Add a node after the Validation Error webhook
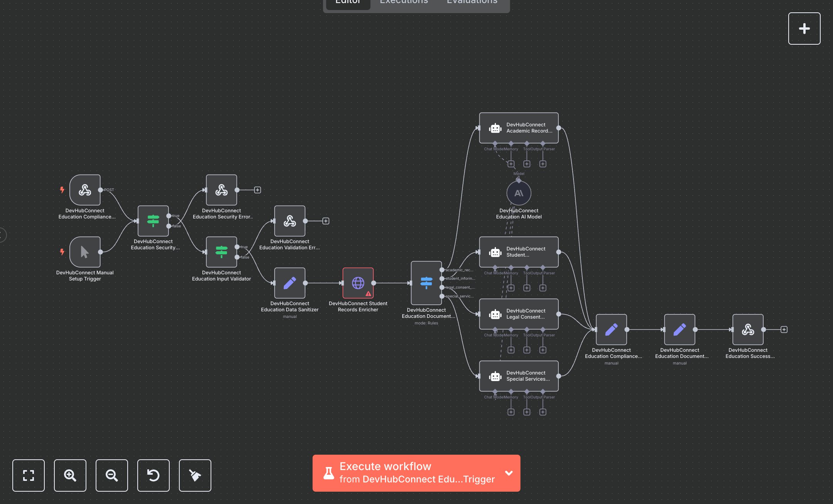Screen dimensions: 833x504 326,221
